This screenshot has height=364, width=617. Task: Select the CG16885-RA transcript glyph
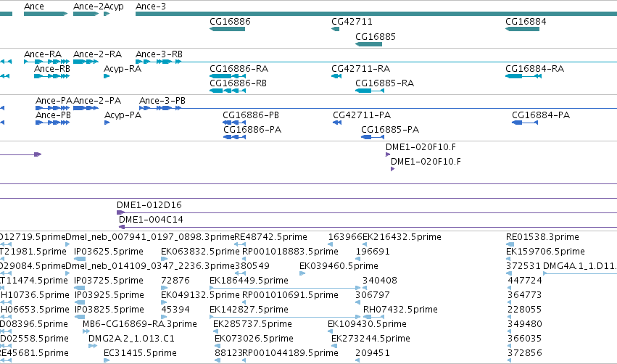(370, 91)
